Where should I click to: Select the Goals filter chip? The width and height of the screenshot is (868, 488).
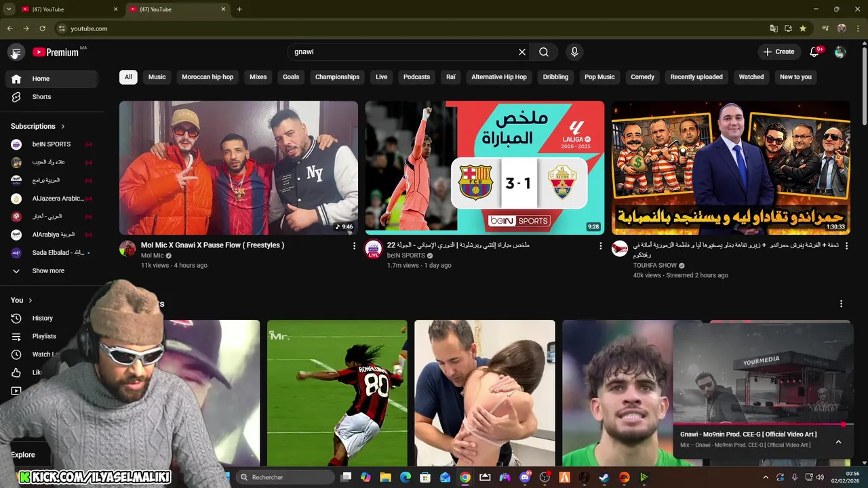(291, 77)
